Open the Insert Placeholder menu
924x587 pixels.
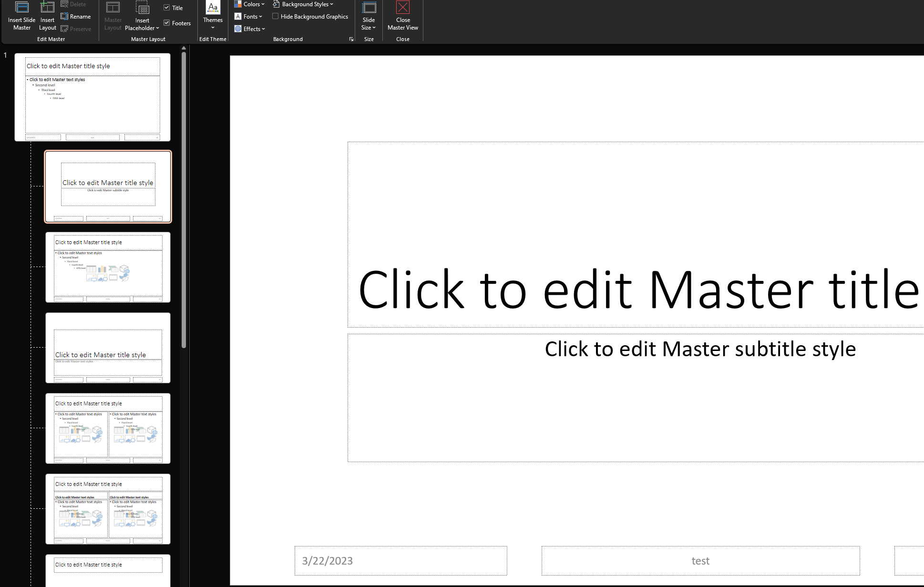(142, 16)
